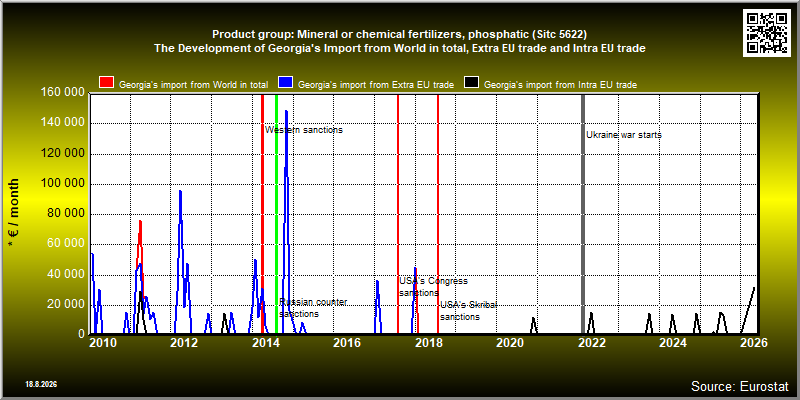
Task: Click the x-axis year 2010
Action: coord(103,343)
